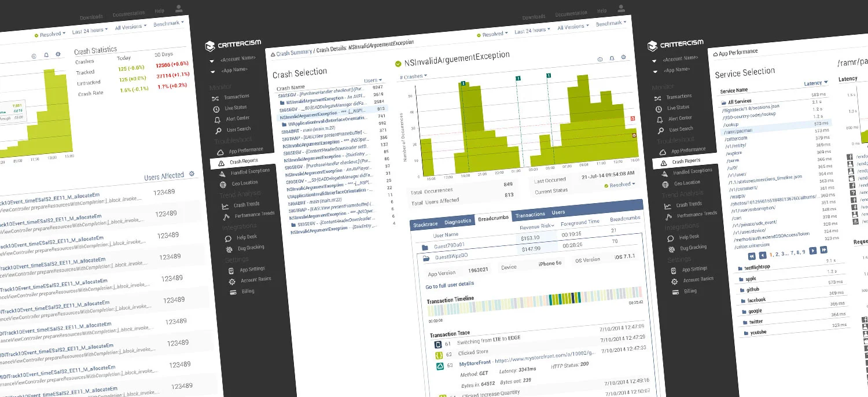Image resolution: width=868 pixels, height=397 pixels.
Task: Jump to last page in Service Selection pagination
Action: [823, 250]
